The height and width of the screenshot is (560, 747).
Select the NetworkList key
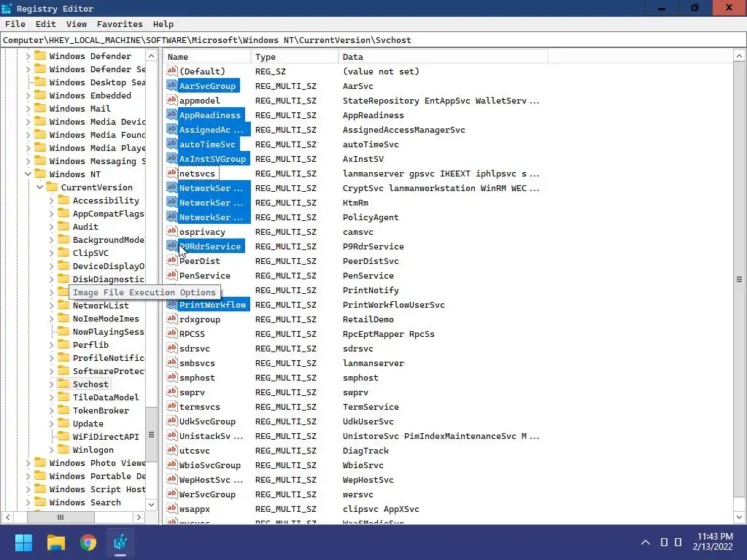tap(101, 306)
